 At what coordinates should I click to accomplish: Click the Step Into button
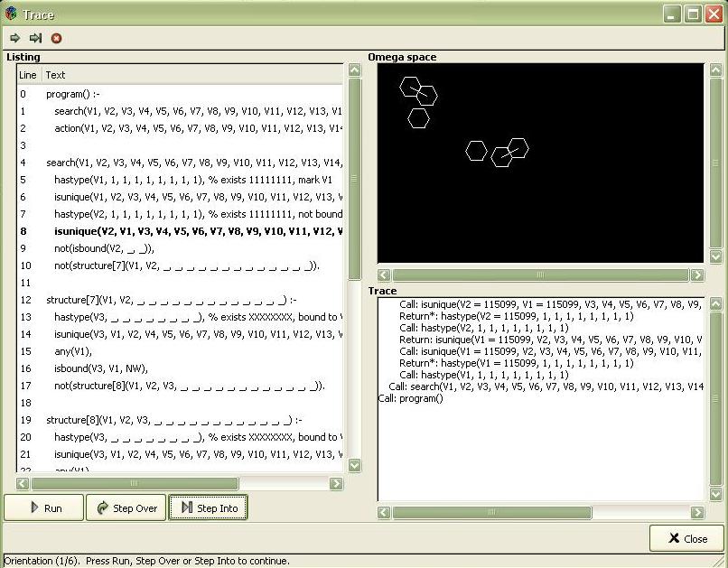208,507
